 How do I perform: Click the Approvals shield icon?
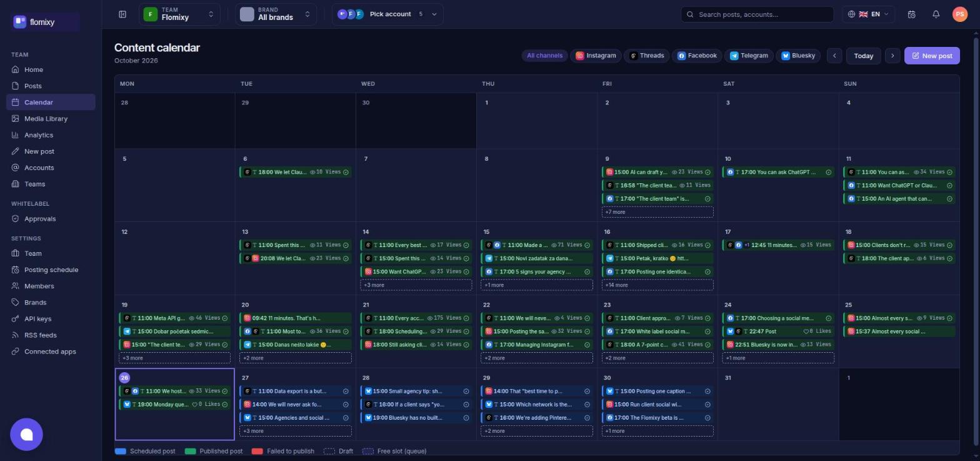pyautogui.click(x=16, y=219)
